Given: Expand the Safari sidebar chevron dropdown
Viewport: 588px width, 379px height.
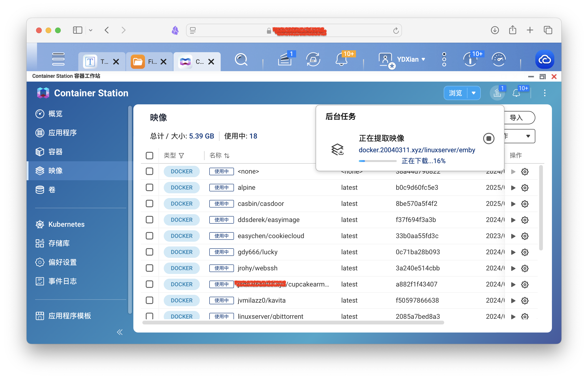Looking at the screenshot, I should pyautogui.click(x=91, y=30).
